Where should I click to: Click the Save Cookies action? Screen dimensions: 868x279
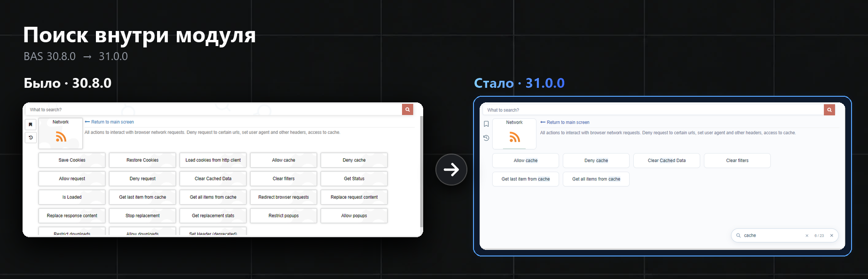72,160
